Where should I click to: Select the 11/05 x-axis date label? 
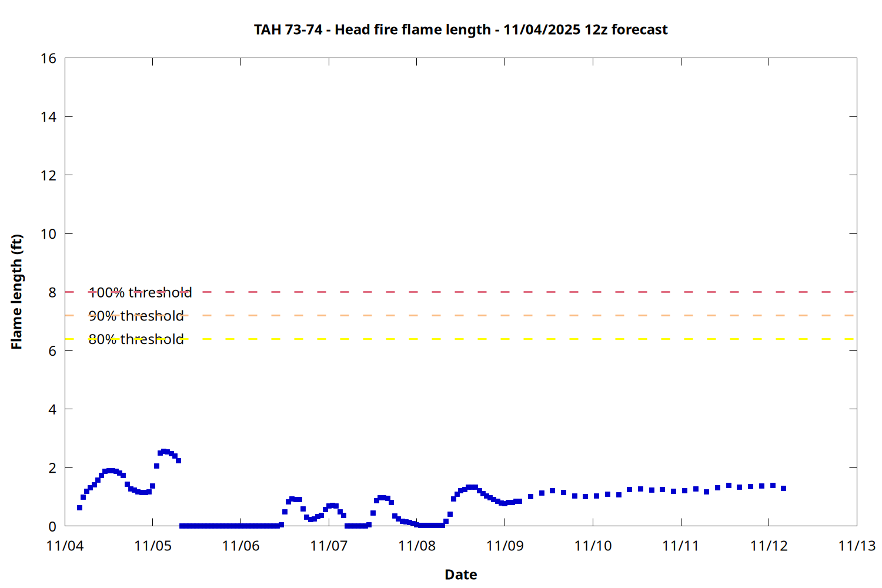point(153,546)
